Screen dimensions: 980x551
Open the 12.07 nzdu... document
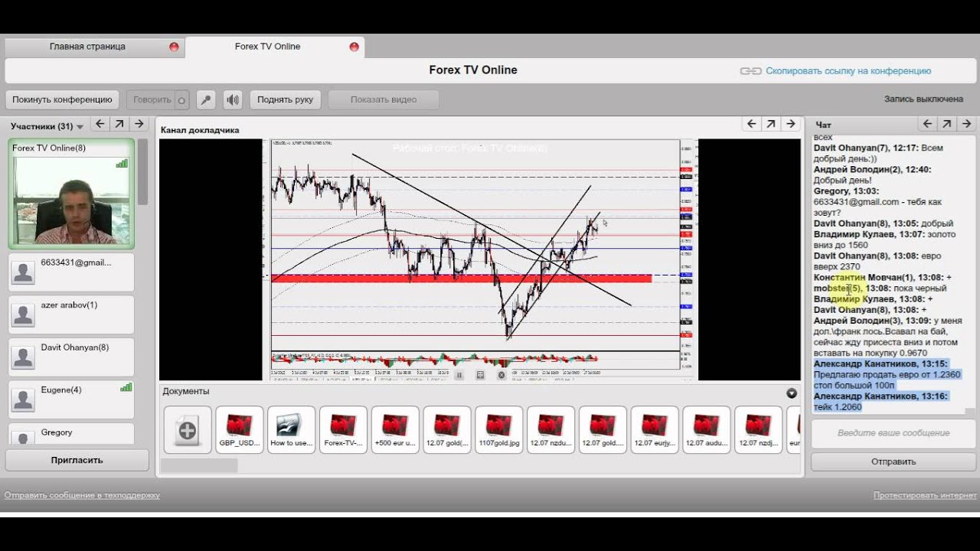click(x=550, y=430)
